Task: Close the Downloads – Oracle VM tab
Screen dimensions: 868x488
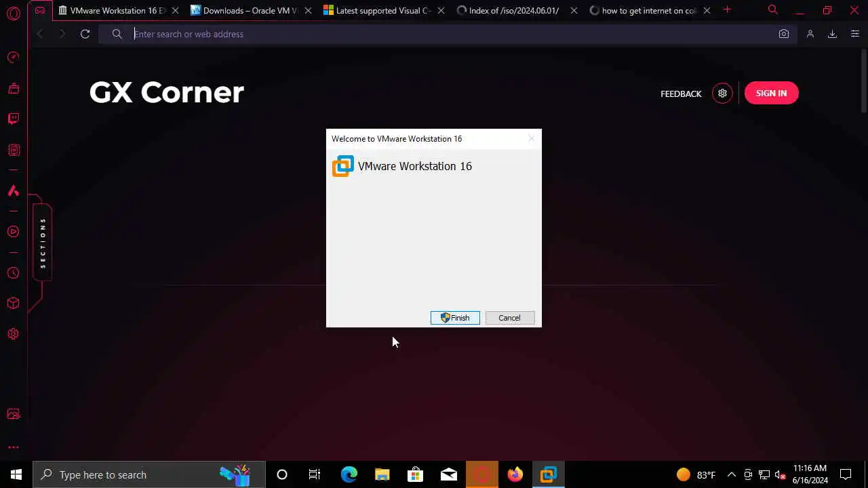Action: 308,10
